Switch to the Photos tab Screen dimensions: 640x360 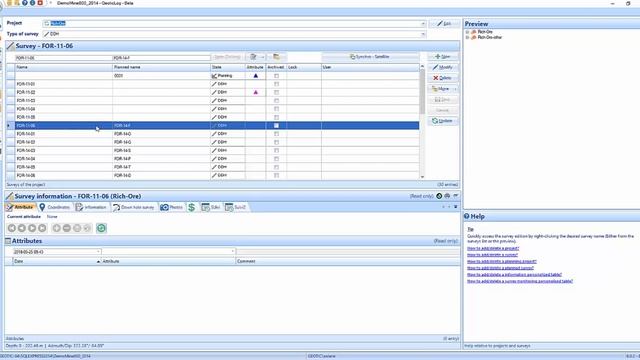[x=172, y=207]
